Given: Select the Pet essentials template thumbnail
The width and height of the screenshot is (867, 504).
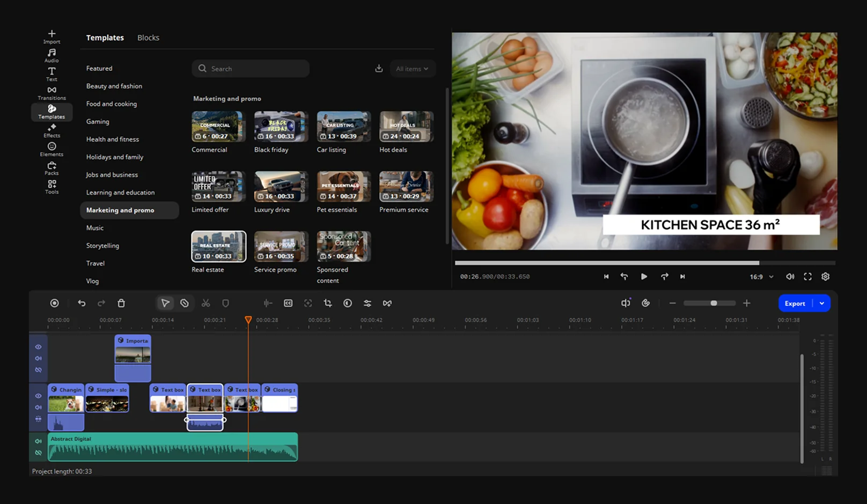Looking at the screenshot, I should (344, 187).
